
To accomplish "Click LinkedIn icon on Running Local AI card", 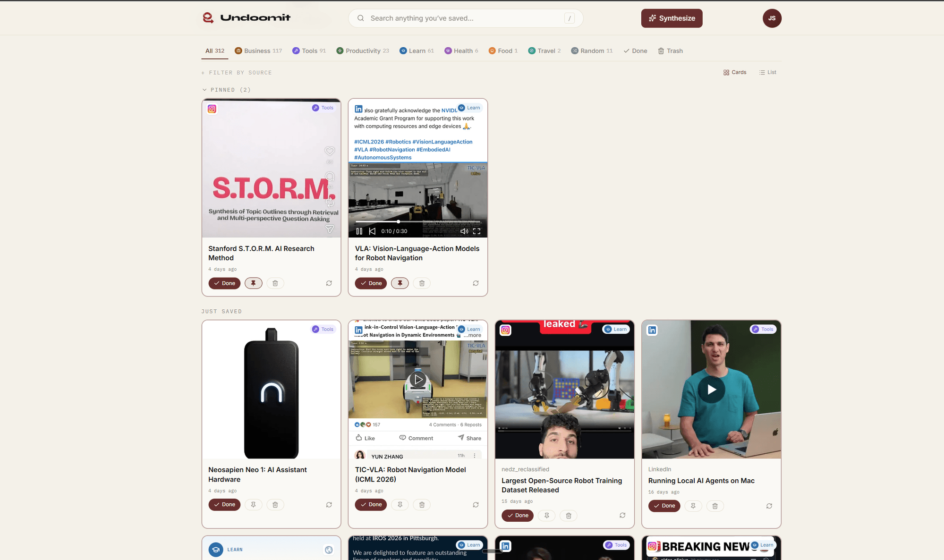I will (652, 330).
